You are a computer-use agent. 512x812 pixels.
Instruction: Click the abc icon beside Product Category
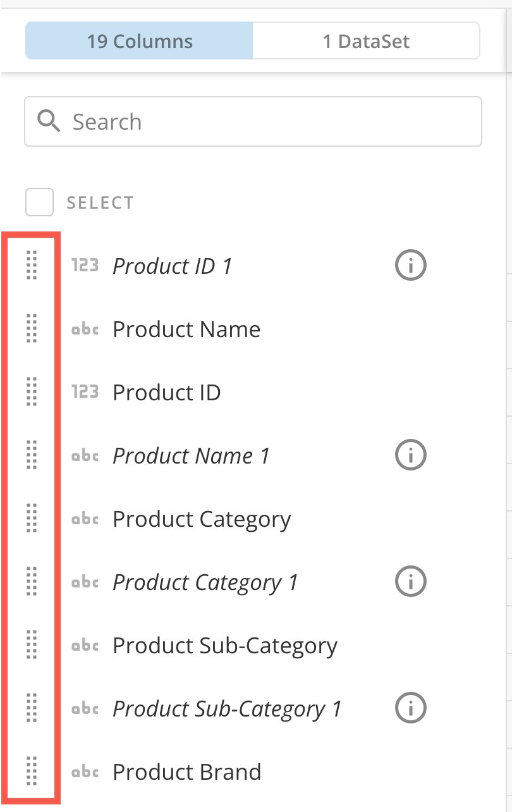pos(87,519)
